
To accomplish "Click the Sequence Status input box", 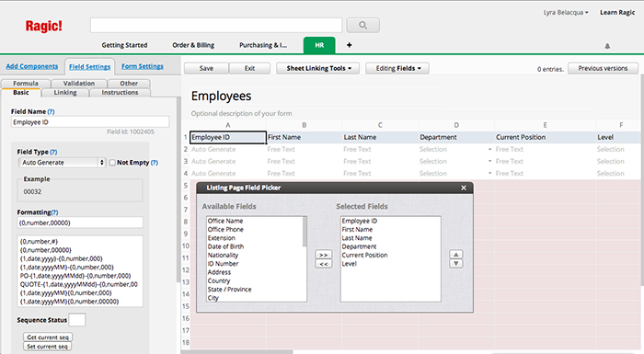I will click(77, 320).
